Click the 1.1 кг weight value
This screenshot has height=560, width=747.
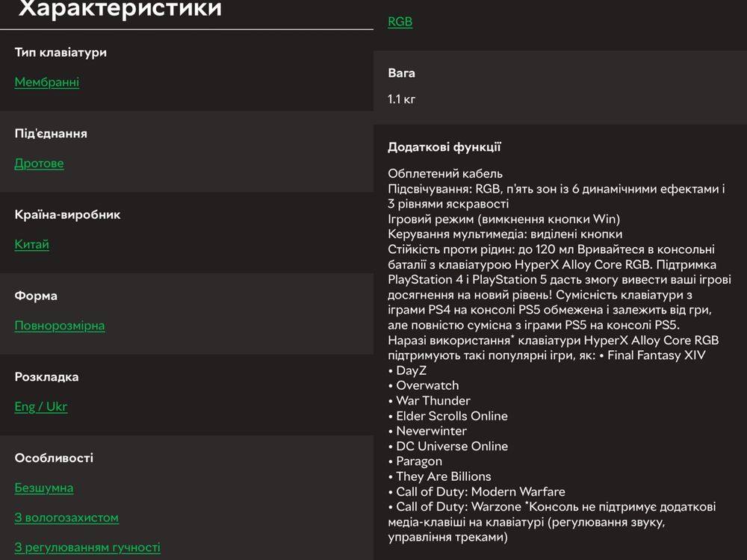(x=401, y=99)
